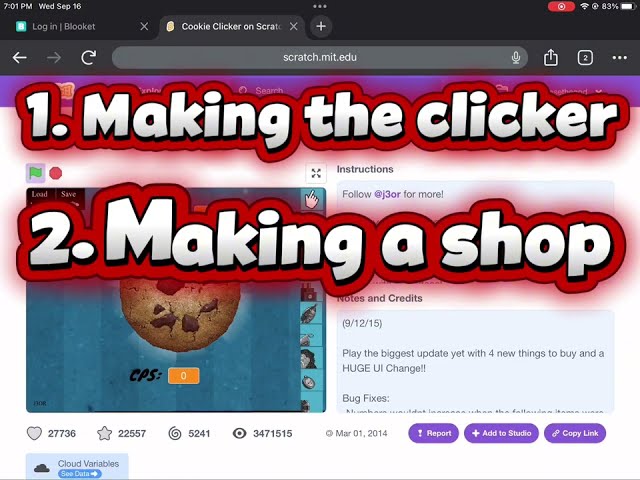
Task: Click the 22557 favorites count
Action: point(132,433)
